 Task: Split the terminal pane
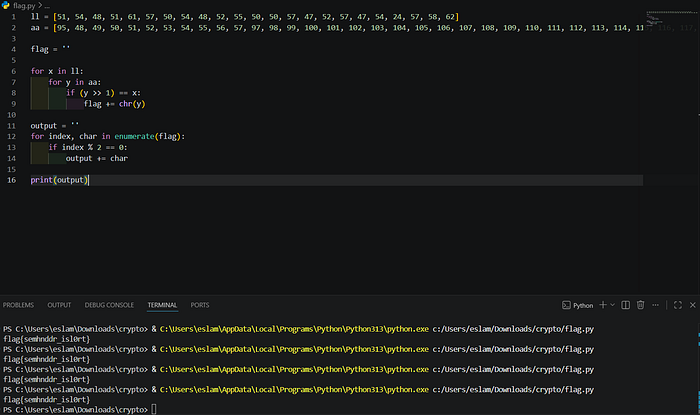[625, 305]
